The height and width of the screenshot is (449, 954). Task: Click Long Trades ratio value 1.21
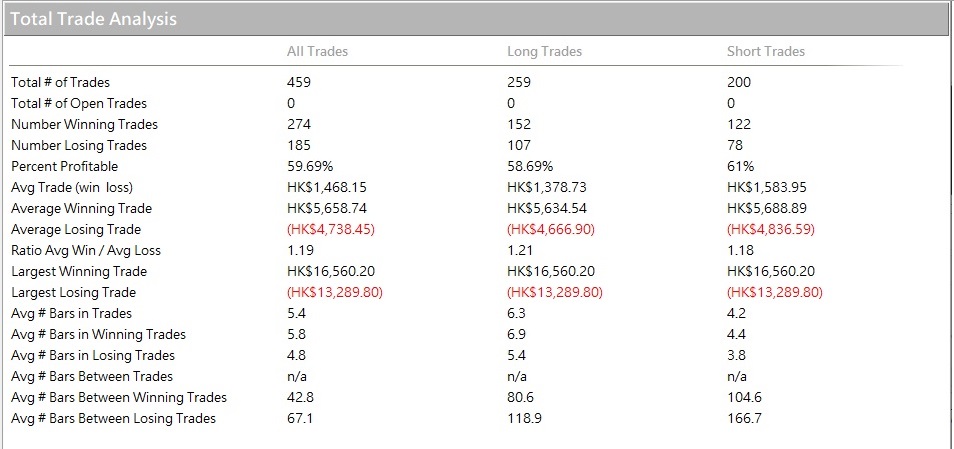pyautogui.click(x=518, y=250)
